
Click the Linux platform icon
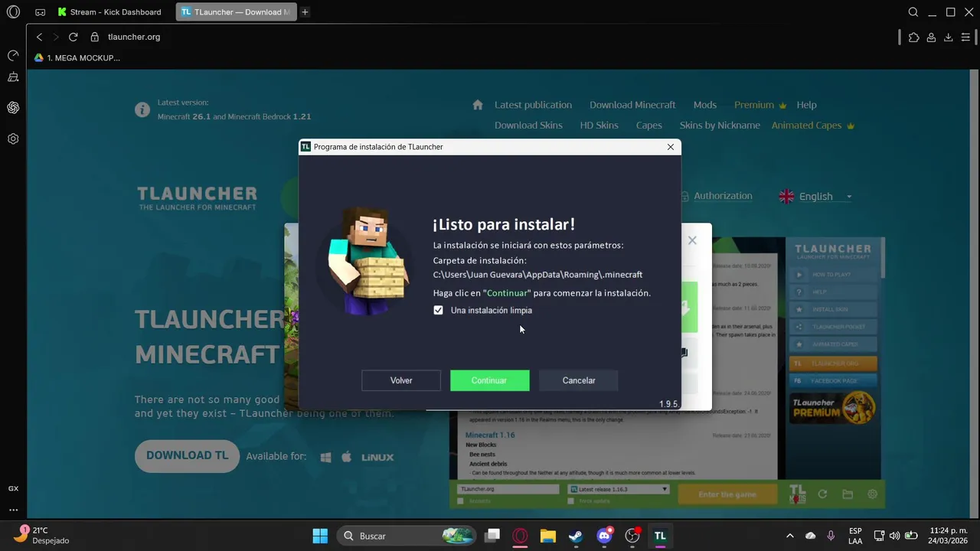coord(377,457)
